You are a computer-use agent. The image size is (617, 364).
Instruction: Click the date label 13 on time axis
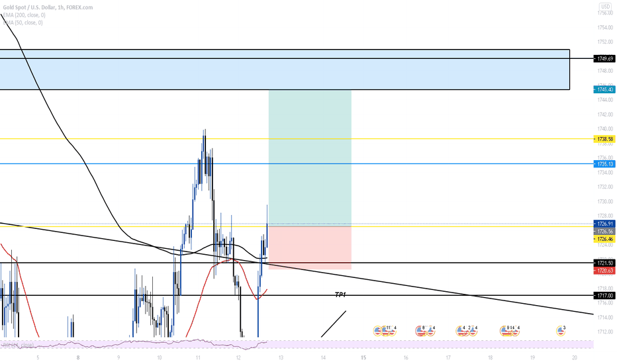pos(281,357)
